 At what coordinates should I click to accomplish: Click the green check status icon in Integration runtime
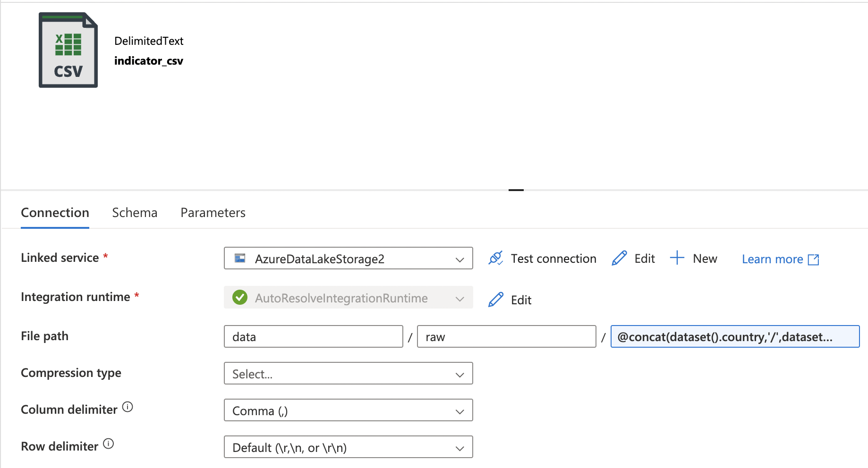(x=240, y=297)
